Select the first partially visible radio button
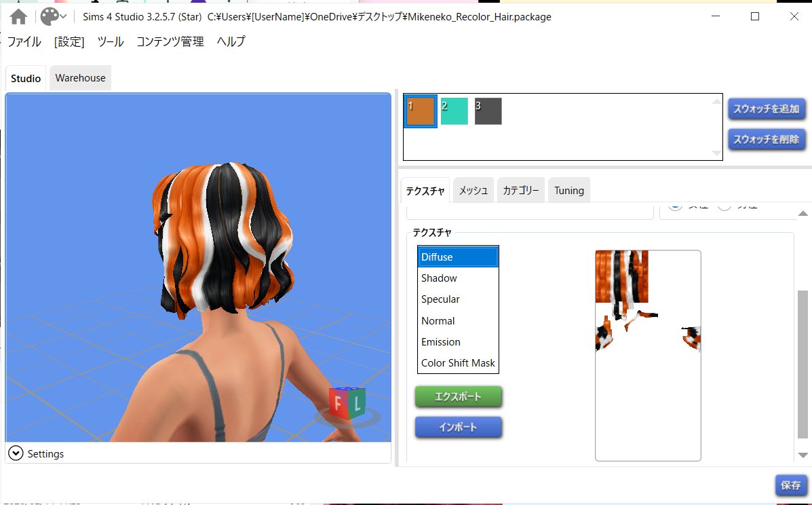 pyautogui.click(x=675, y=206)
